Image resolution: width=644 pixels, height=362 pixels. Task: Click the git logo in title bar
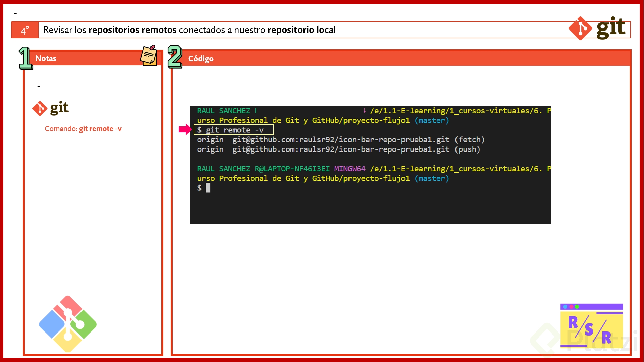click(597, 28)
